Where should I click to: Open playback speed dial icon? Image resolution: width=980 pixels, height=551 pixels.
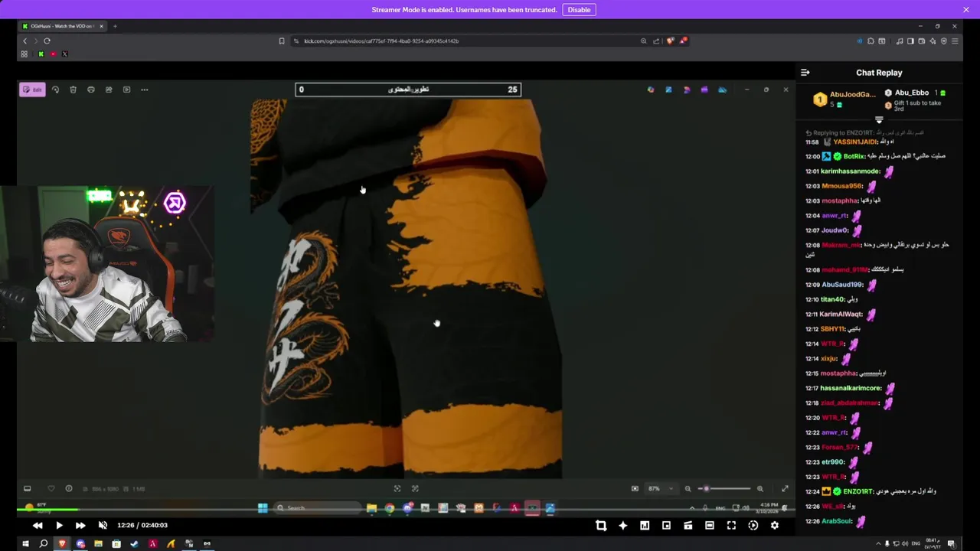pyautogui.click(x=753, y=525)
